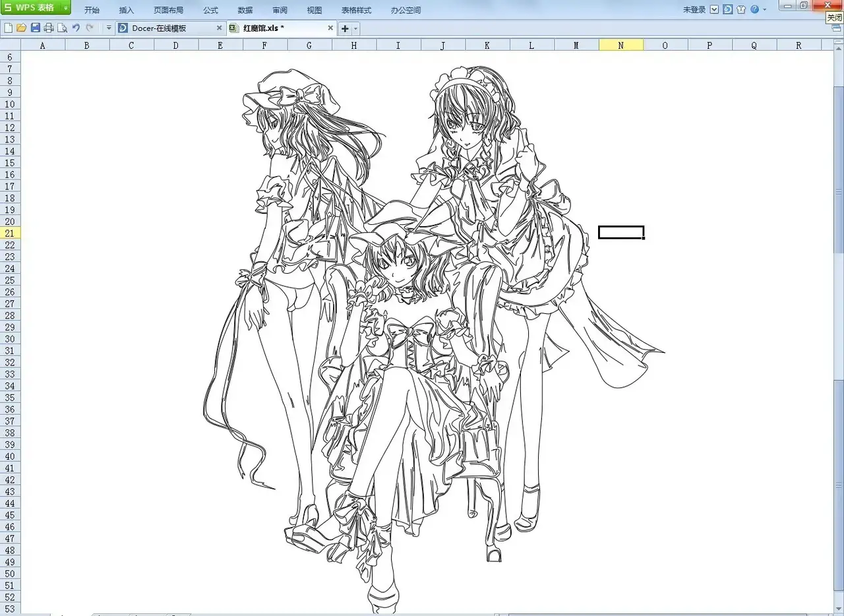Open the 页面布局 ribbon tab
The height and width of the screenshot is (616, 844).
pyautogui.click(x=168, y=11)
